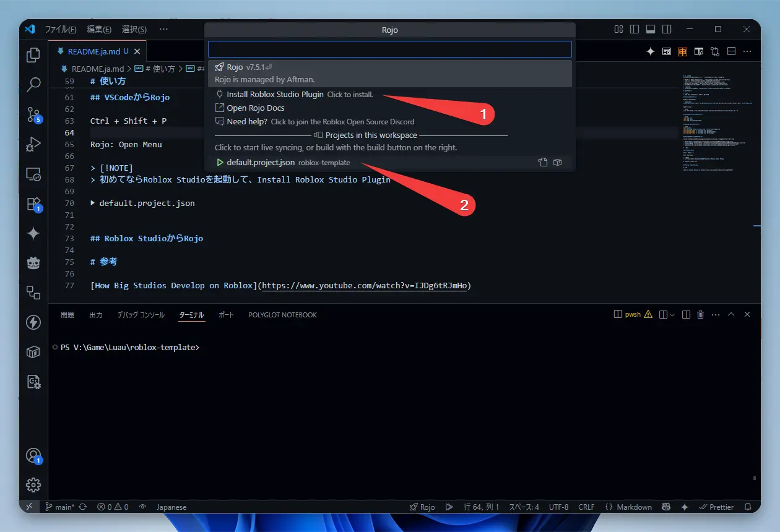The image size is (780, 532).
Task: Toggle the secondary side bar
Action: [x=667, y=29]
